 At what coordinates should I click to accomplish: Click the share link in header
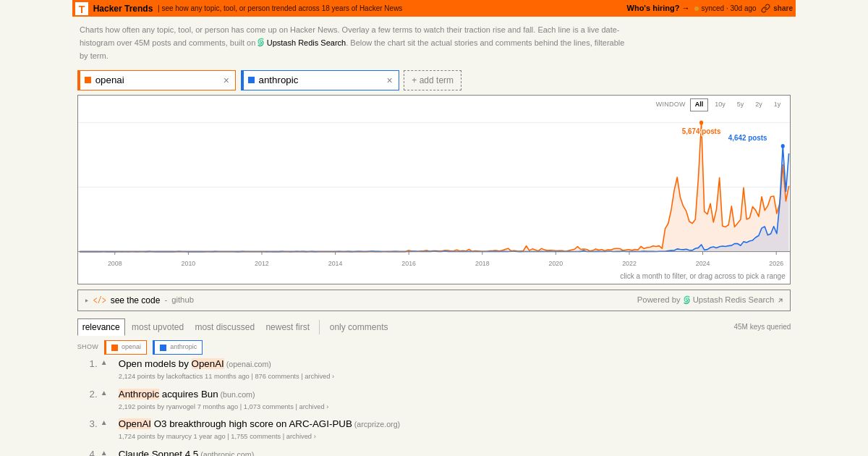783,9
